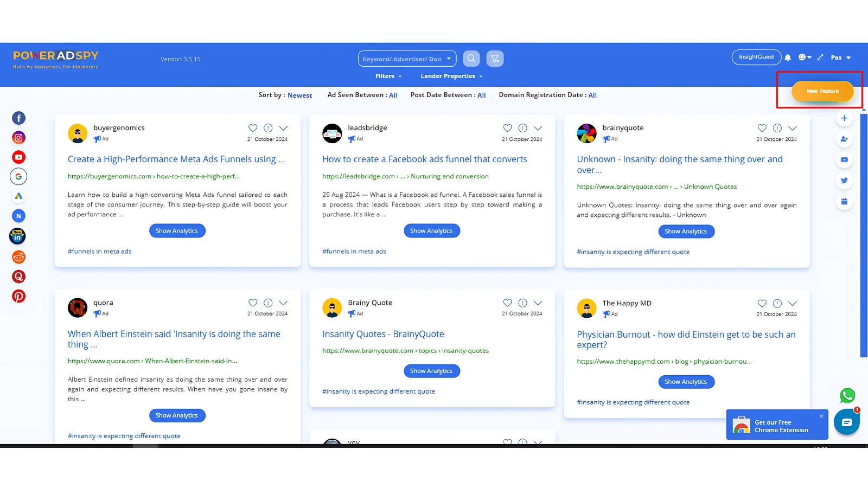Image resolution: width=868 pixels, height=488 pixels.
Task: Show Analytics for The Happy MD ad
Action: 686,382
